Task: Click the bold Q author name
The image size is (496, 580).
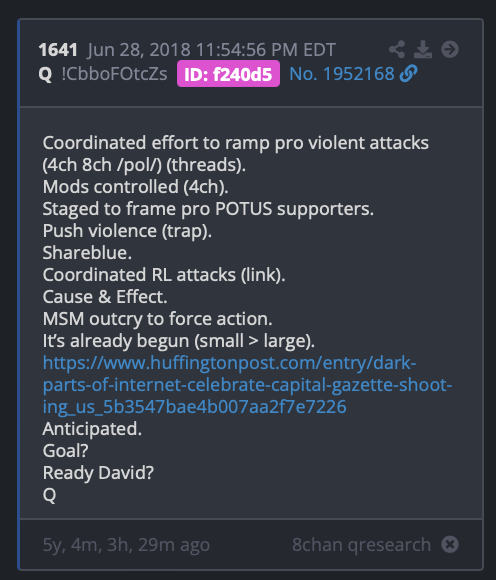Action: point(45,74)
